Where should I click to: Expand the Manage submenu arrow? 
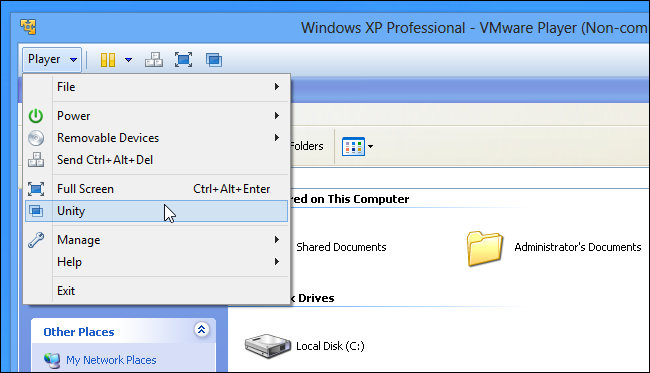click(276, 240)
